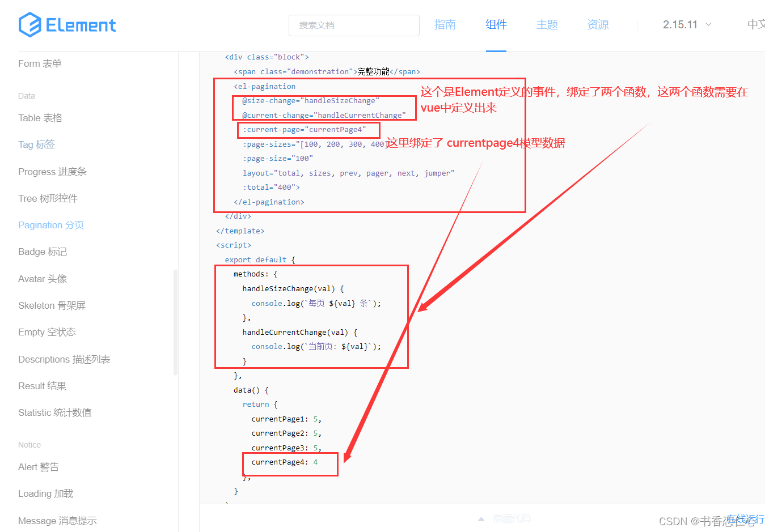Click the handleSizeChange(val) function line
Viewport: 765px width, 532px height.
[x=293, y=289]
